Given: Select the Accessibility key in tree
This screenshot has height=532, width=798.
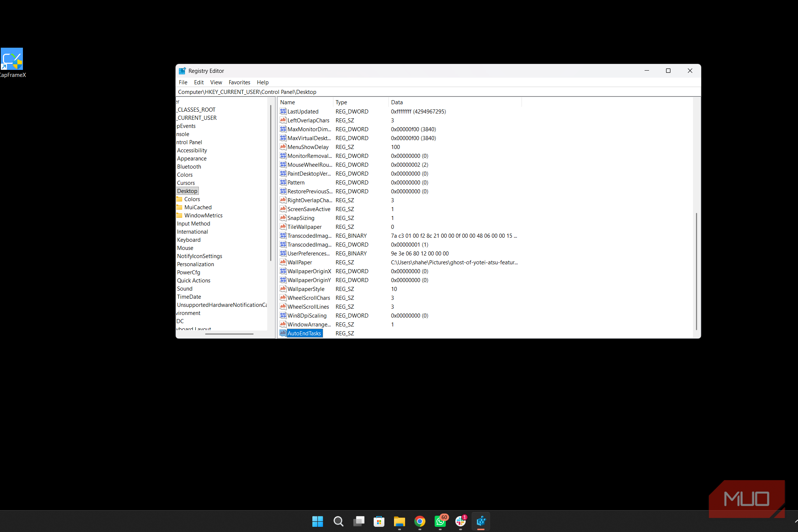Looking at the screenshot, I should (192, 150).
